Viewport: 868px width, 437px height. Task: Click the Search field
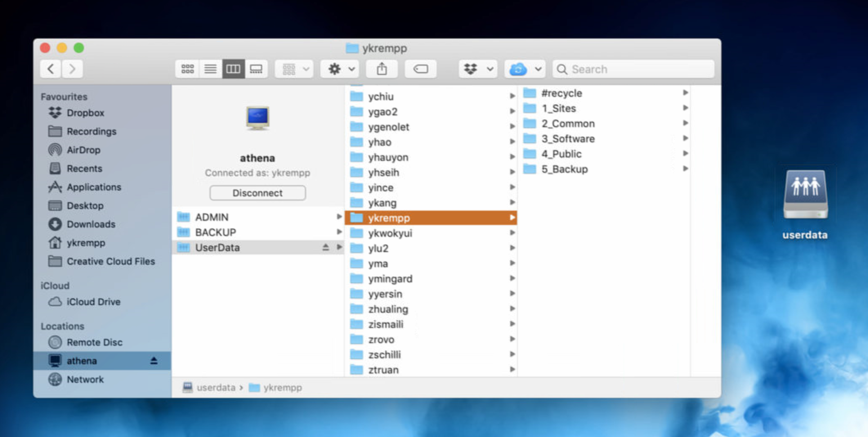633,69
